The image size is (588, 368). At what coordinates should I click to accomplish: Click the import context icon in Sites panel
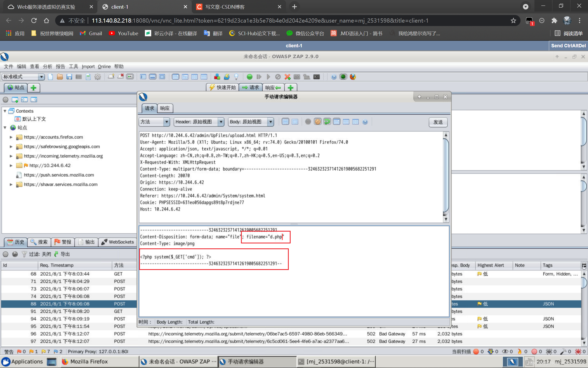point(24,100)
